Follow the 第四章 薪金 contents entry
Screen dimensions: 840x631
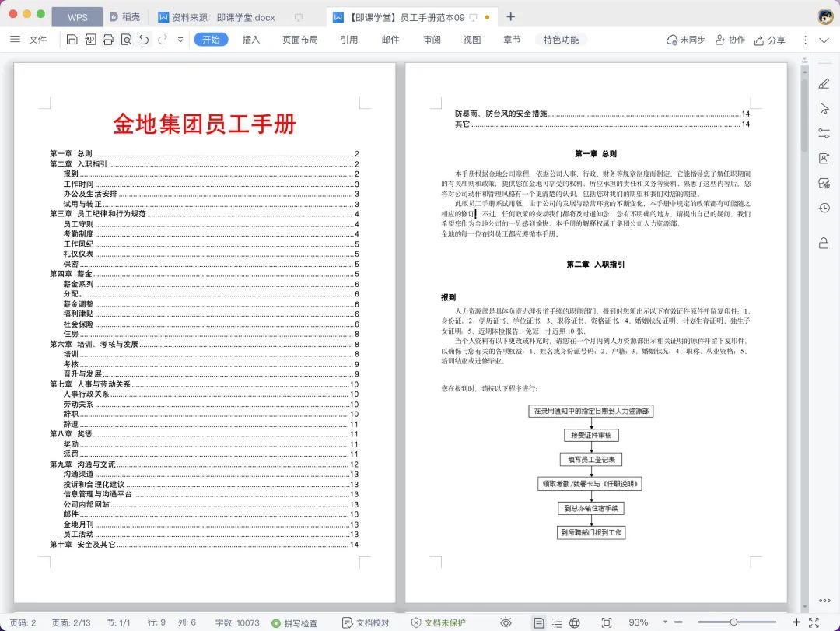204,273
